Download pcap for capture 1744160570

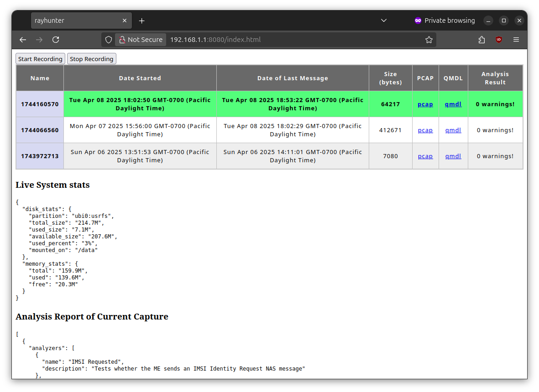point(425,104)
